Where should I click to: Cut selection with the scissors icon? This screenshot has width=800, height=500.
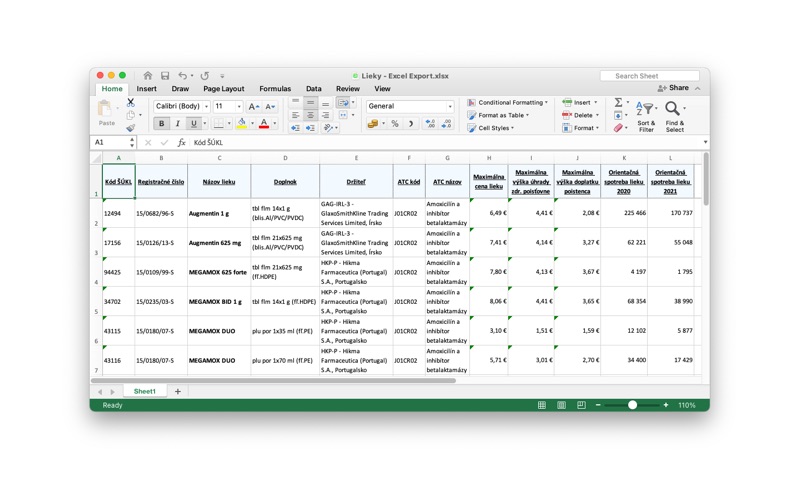tap(131, 103)
